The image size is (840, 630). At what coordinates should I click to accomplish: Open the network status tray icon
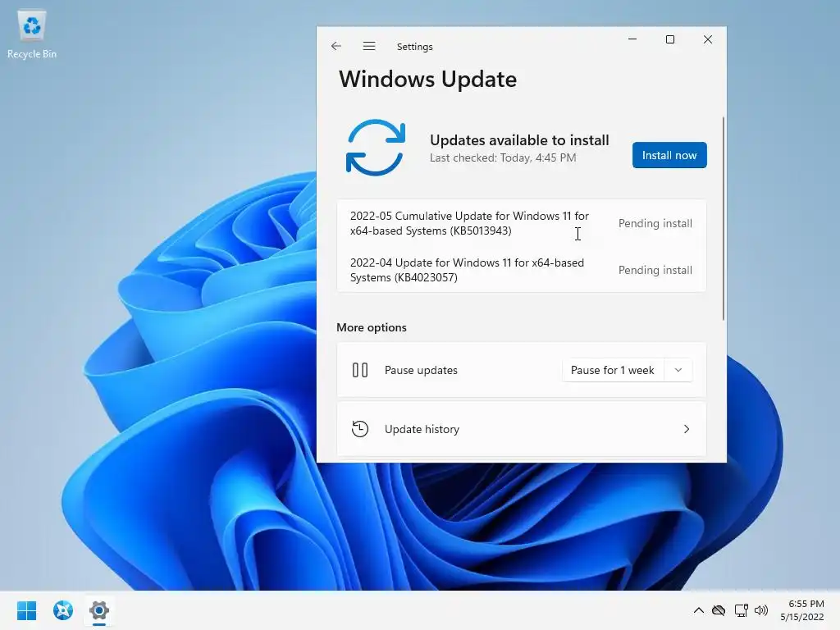coord(741,610)
